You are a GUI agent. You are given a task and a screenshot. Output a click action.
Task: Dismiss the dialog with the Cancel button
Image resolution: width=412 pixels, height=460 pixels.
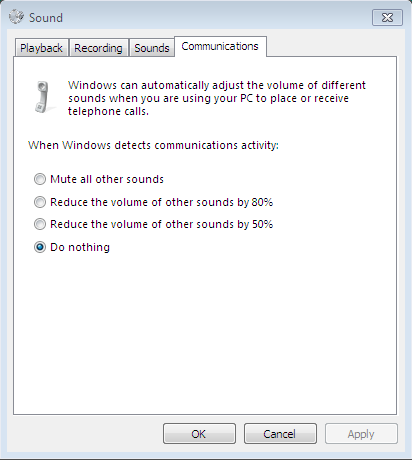coord(280,434)
